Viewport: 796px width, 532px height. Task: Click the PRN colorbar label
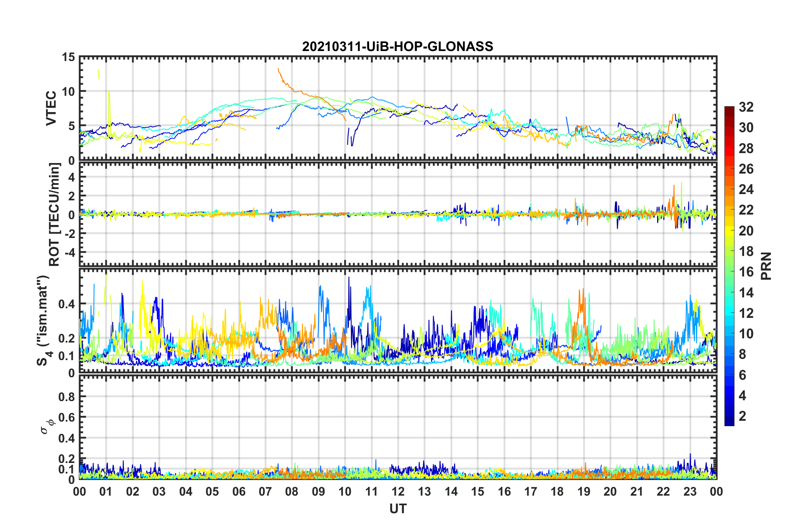[x=766, y=266]
